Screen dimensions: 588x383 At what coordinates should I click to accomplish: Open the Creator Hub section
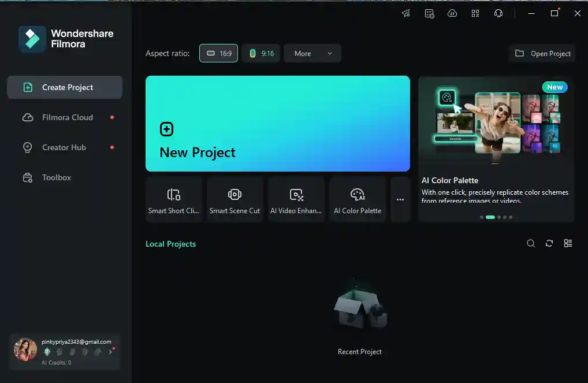pos(65,147)
